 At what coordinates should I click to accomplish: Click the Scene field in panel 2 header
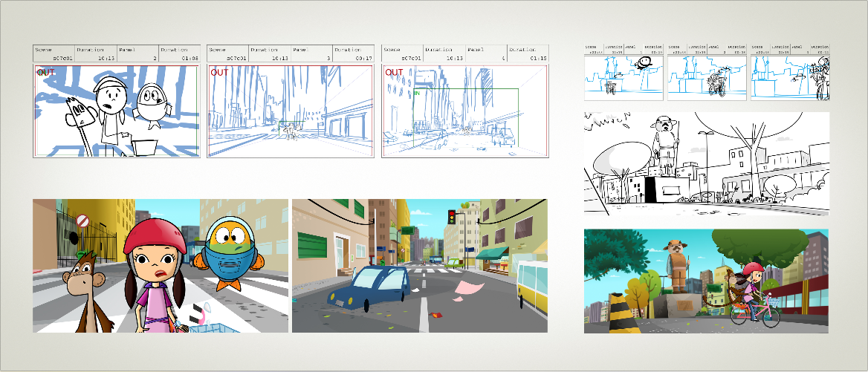(x=54, y=53)
